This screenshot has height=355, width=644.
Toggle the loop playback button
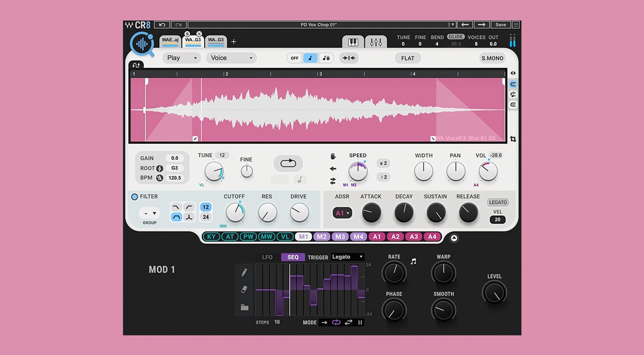click(x=288, y=163)
